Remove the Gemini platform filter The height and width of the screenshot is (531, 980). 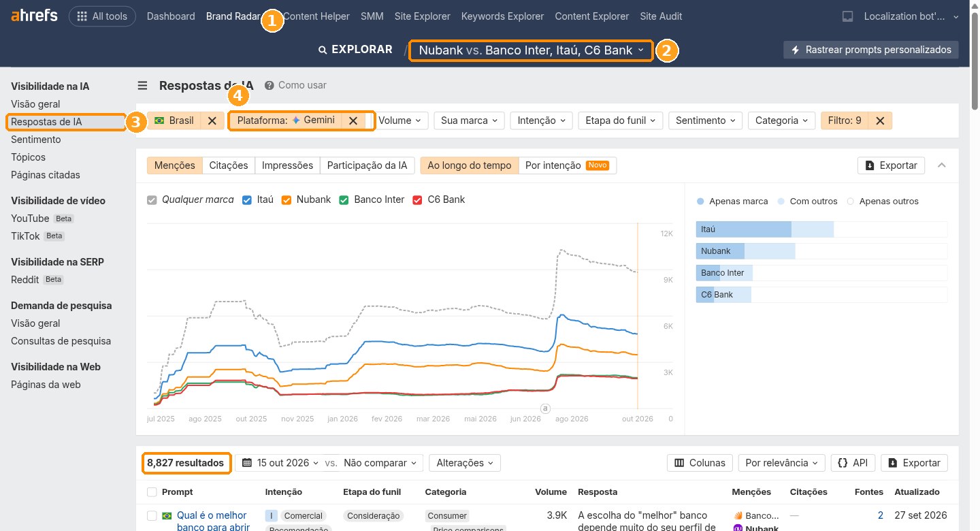click(353, 120)
